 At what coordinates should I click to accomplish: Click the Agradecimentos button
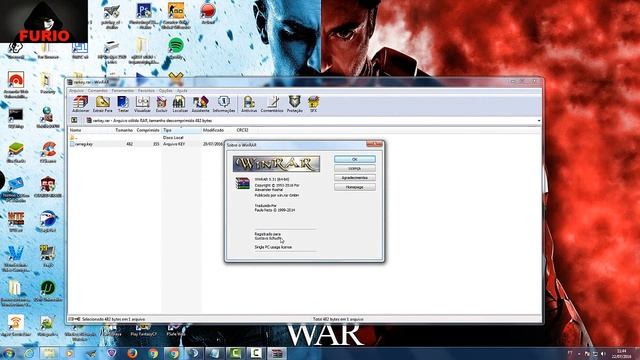(x=355, y=178)
